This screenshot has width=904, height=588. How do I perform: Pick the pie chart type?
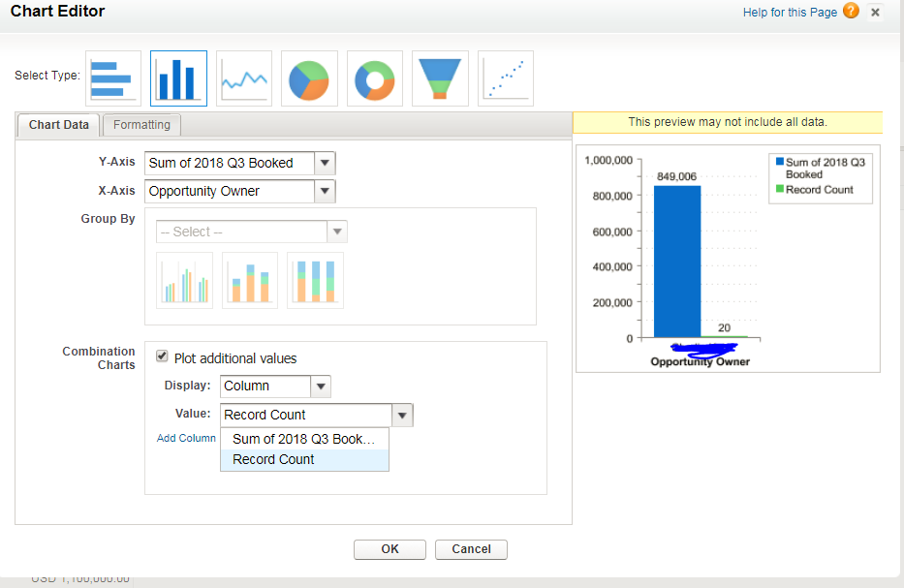309,78
